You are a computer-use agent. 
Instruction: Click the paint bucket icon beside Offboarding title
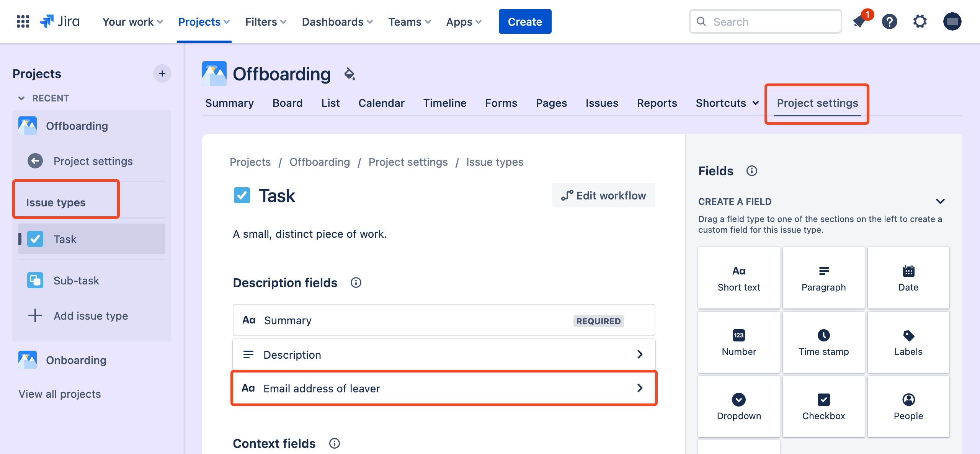click(350, 74)
